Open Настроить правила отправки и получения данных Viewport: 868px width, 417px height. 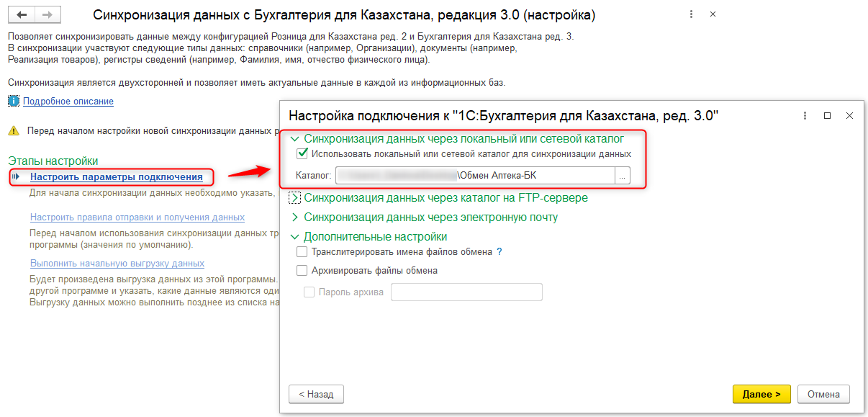137,218
